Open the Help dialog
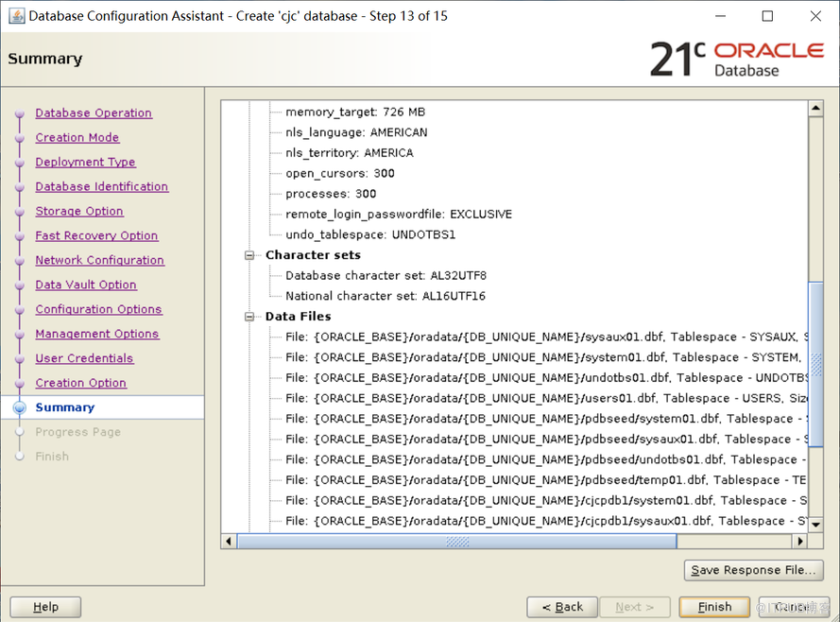 point(45,607)
